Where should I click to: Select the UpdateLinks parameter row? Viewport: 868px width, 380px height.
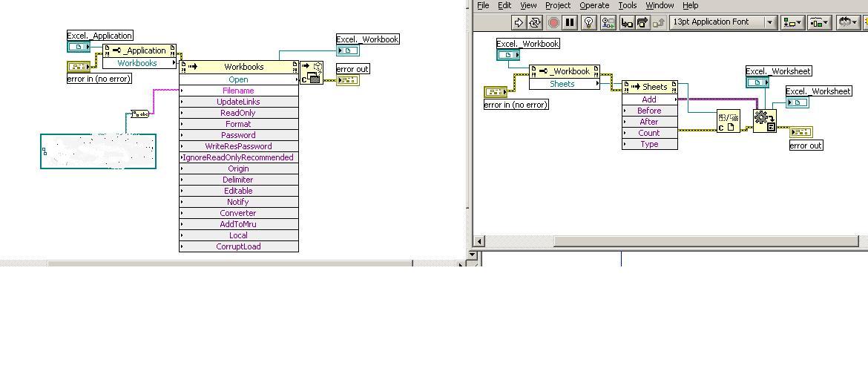[x=239, y=102]
